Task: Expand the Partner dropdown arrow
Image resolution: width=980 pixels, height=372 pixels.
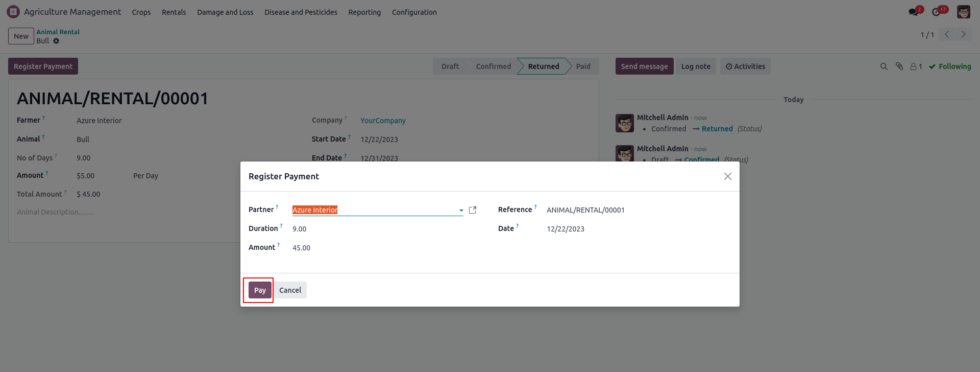Action: (461, 210)
